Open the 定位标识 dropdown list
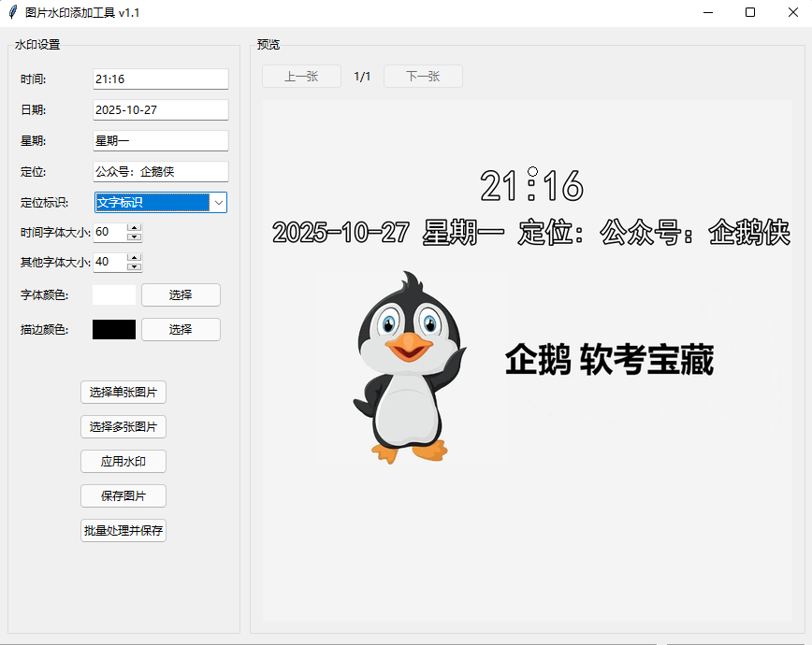 218,202
